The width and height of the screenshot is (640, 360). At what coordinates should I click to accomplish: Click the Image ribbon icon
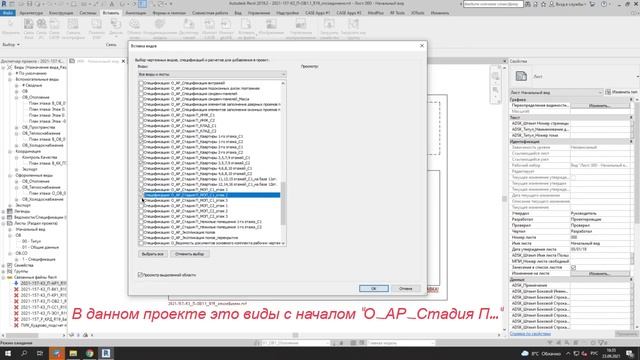(271, 24)
